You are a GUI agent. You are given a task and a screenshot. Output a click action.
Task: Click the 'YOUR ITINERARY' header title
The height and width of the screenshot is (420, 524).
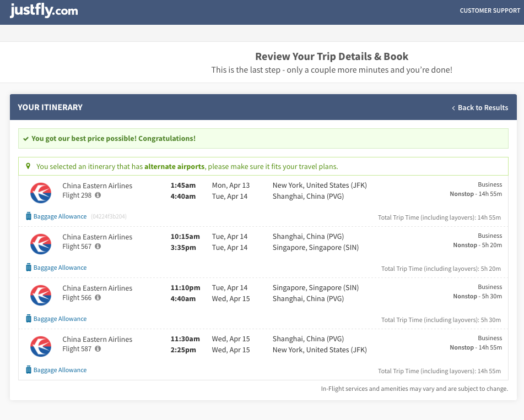[x=50, y=107]
